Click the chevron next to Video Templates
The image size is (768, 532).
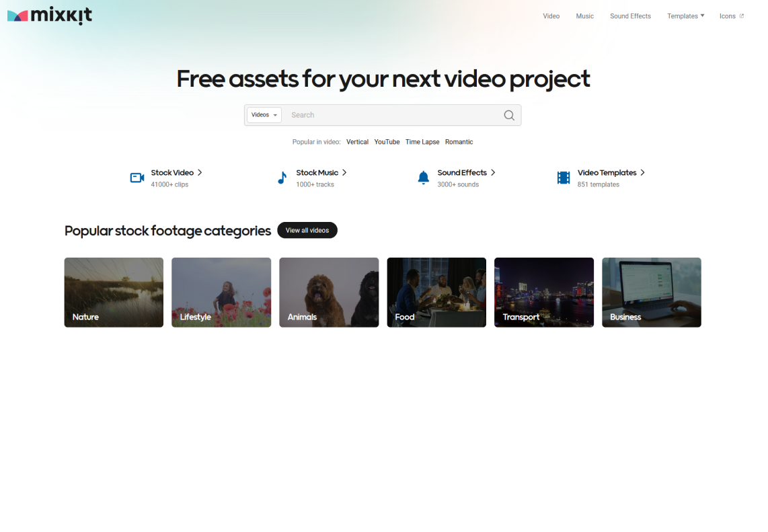click(643, 172)
